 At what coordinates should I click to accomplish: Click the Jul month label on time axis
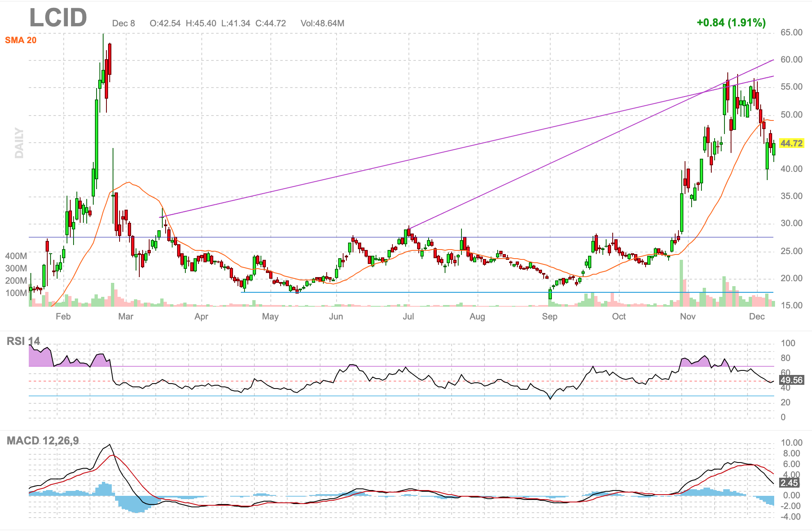click(408, 317)
